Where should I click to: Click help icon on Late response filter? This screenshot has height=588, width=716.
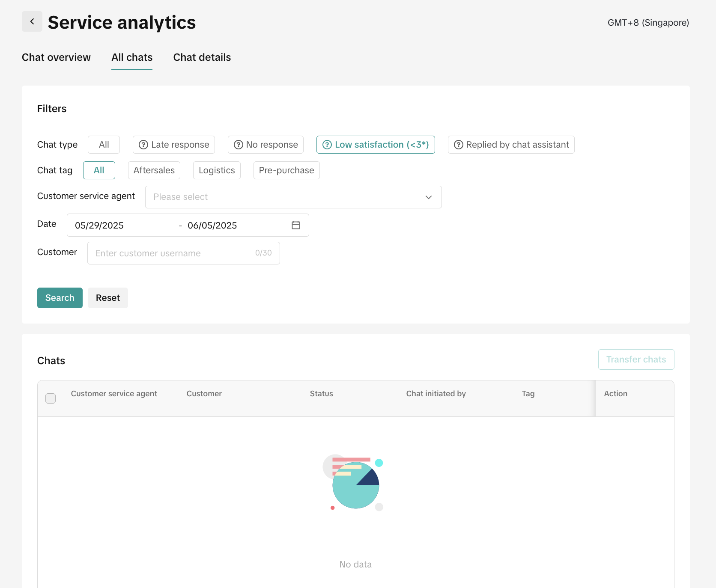click(143, 145)
